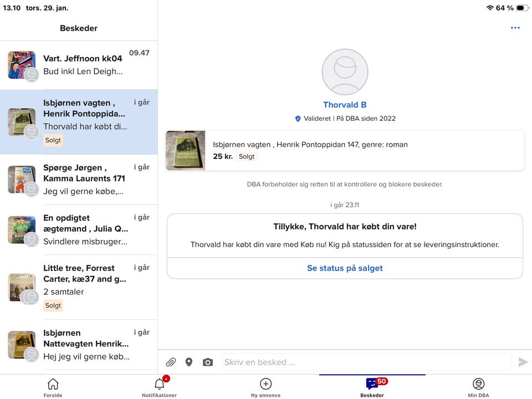Open Thorvald B profile name

click(x=345, y=105)
